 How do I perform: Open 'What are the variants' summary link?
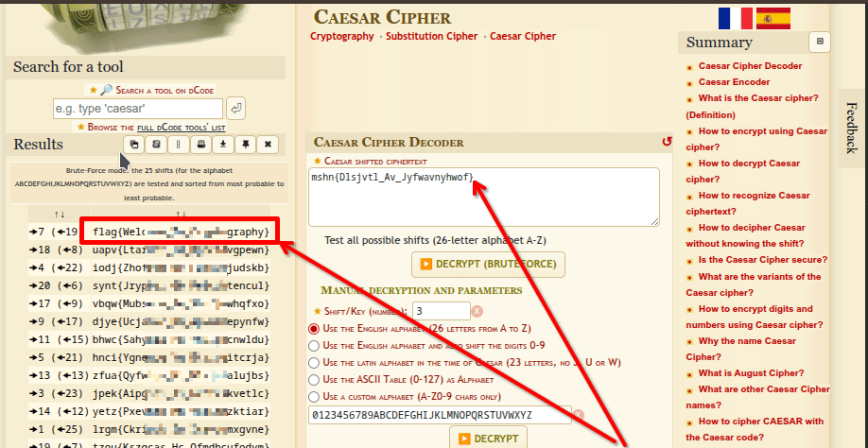tap(754, 284)
